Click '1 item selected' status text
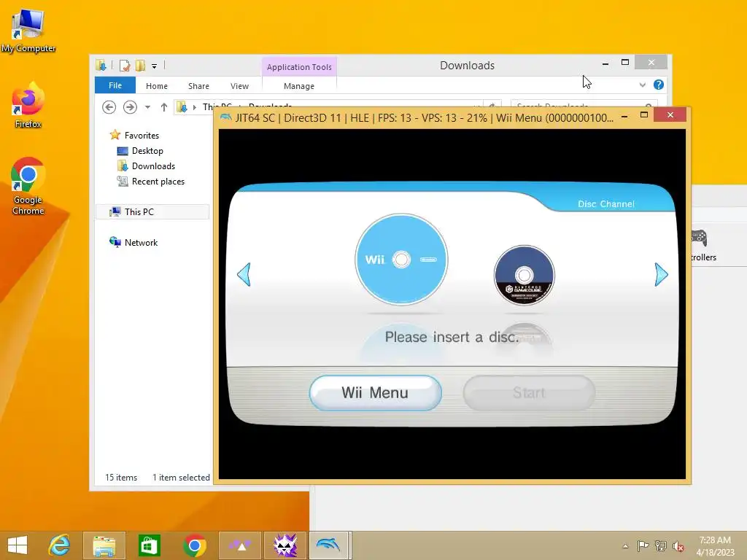The width and height of the screenshot is (747, 560). click(181, 477)
